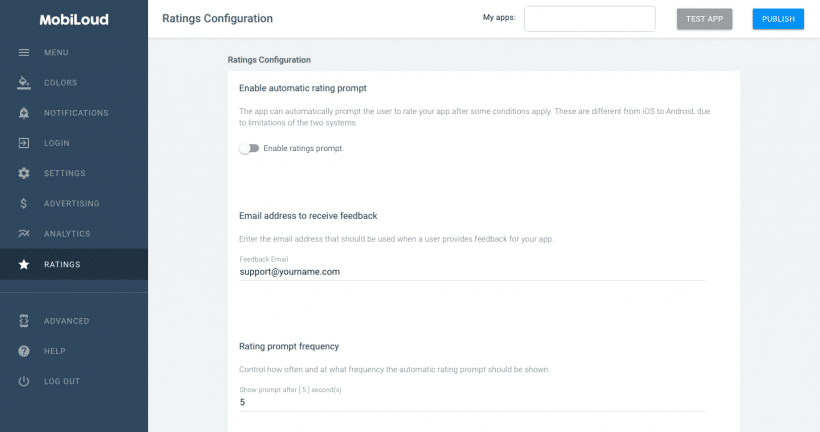Click the Advanced device icon
820x432 pixels.
pyautogui.click(x=24, y=321)
